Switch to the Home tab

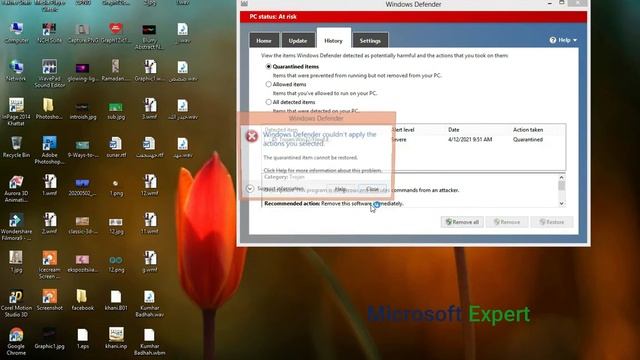click(264, 40)
